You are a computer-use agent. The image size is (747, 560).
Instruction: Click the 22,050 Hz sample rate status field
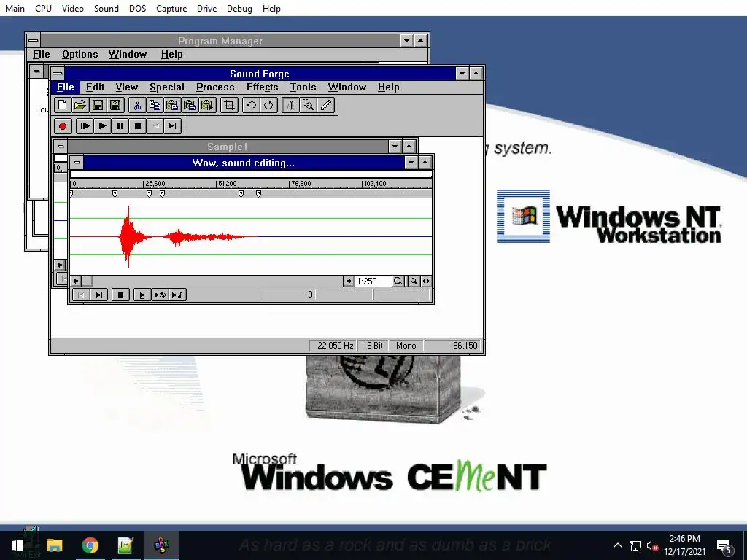point(333,345)
